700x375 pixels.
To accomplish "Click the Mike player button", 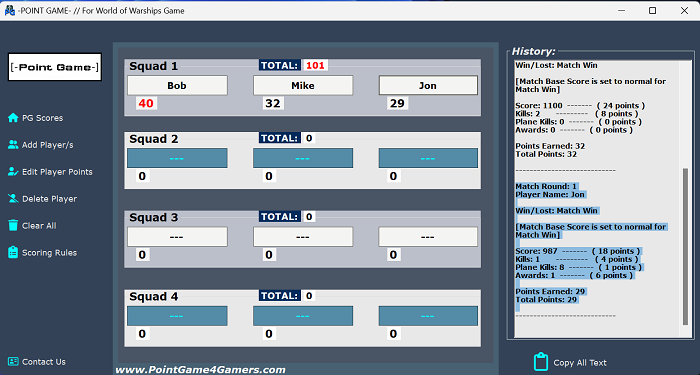I will click(x=303, y=85).
